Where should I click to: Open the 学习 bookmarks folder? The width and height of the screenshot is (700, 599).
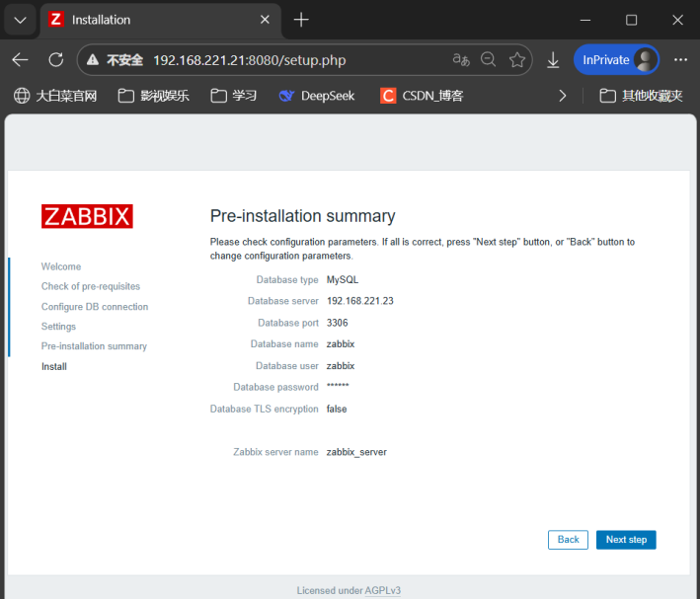[233, 96]
